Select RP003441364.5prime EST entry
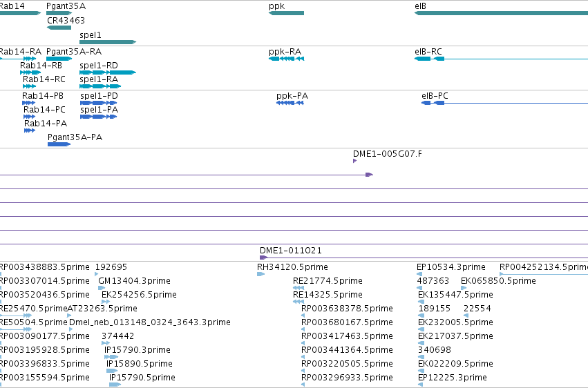 click(x=348, y=350)
